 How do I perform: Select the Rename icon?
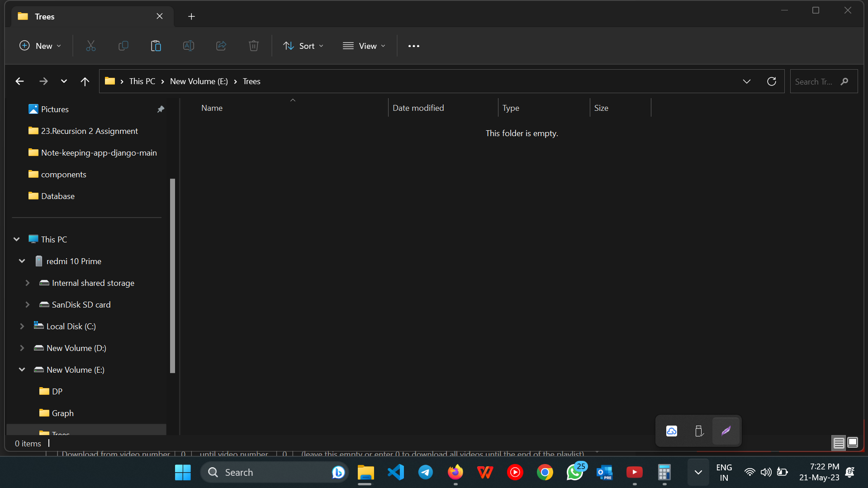(x=188, y=46)
